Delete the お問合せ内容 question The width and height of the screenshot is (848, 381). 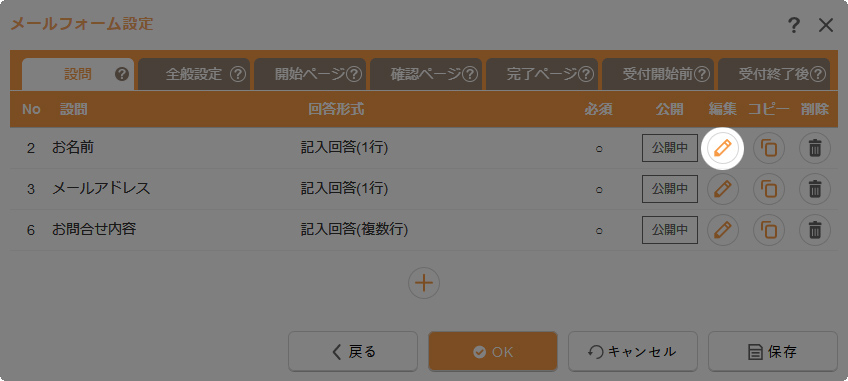[814, 230]
